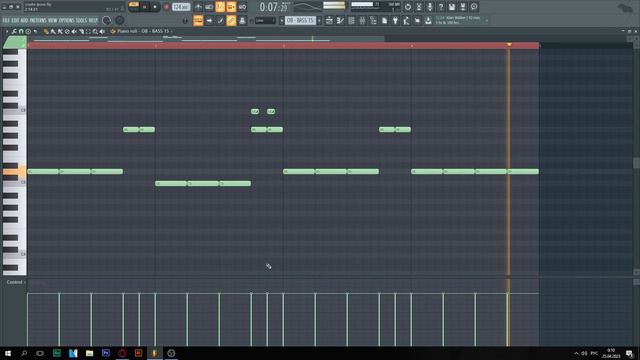Select the Slice tool

coord(81,31)
